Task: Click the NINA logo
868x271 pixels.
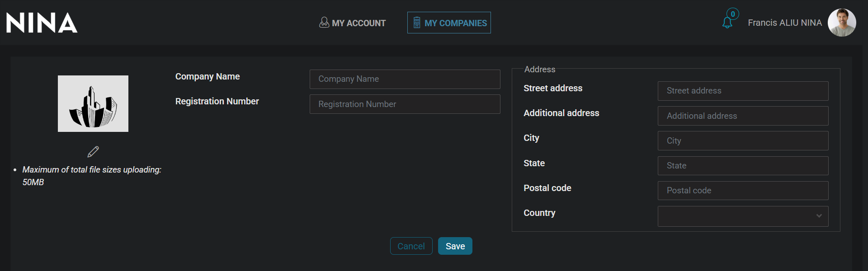Action: coord(42,23)
